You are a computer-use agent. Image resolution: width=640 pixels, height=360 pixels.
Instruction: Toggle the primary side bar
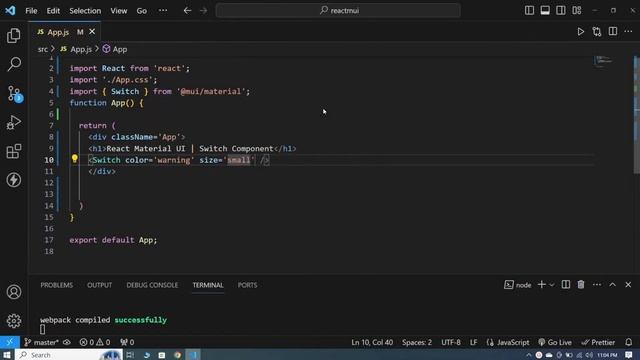(x=529, y=11)
